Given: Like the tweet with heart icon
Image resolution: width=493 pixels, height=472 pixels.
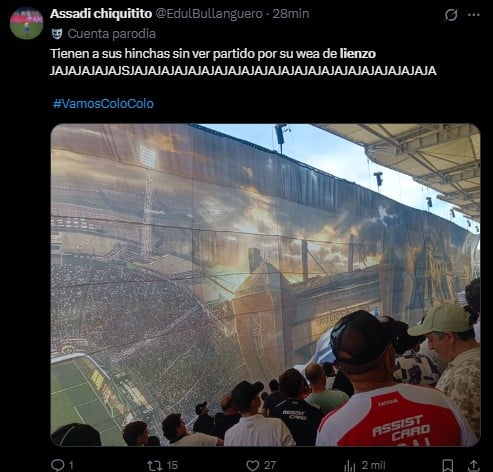Looking at the screenshot, I should click(253, 465).
